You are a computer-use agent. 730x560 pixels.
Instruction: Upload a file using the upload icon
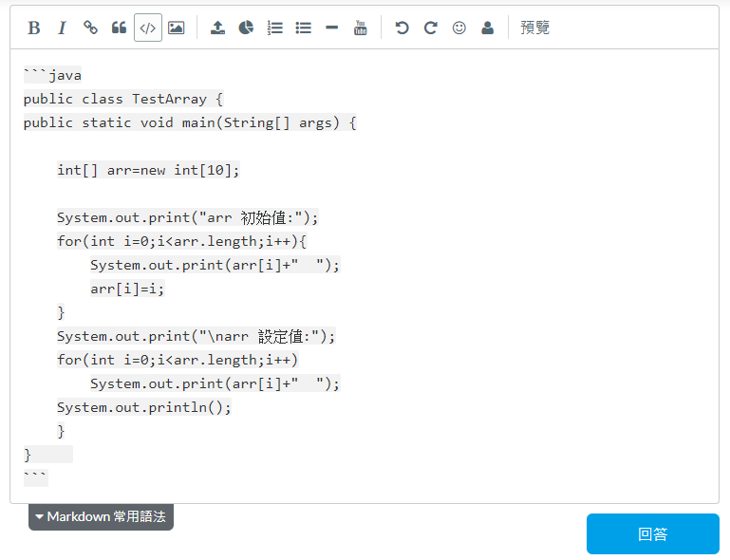coord(217,28)
